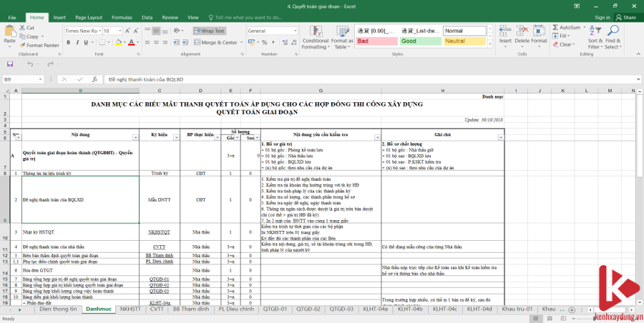Image resolution: width=644 pixels, height=323 pixels.
Task: Switch to the Page Layout ribbon tab
Action: click(x=88, y=16)
